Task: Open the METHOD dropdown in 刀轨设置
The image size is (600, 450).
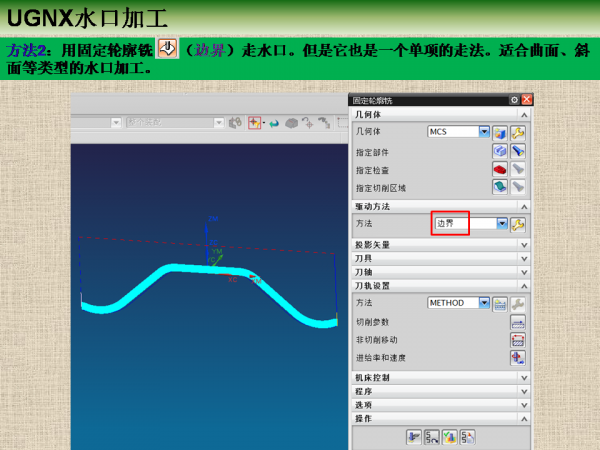Action: [484, 303]
